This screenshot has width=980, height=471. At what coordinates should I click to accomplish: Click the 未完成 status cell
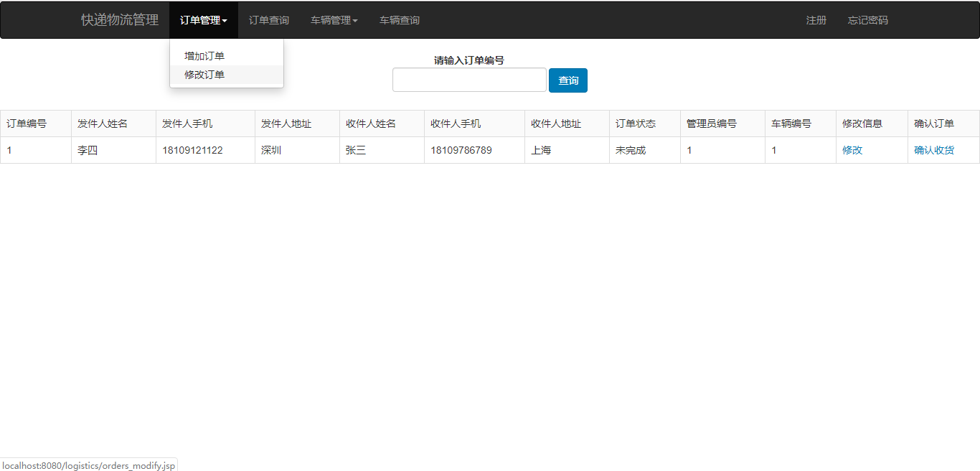coord(645,150)
